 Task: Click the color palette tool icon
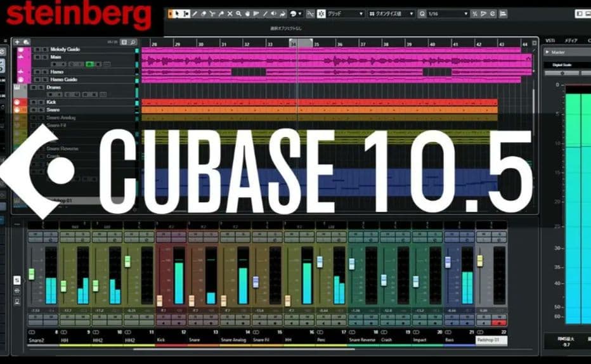coord(293,14)
